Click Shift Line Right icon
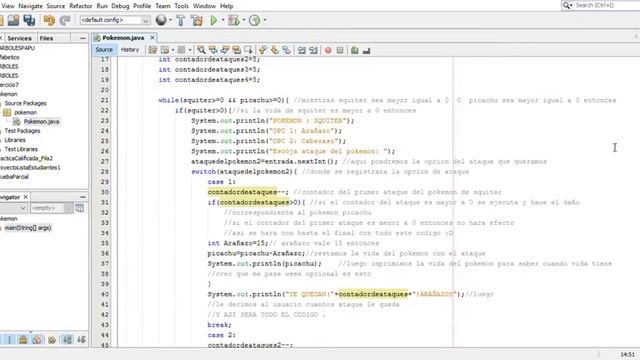Image resolution: width=640 pixels, height=360 pixels. pos(313,50)
